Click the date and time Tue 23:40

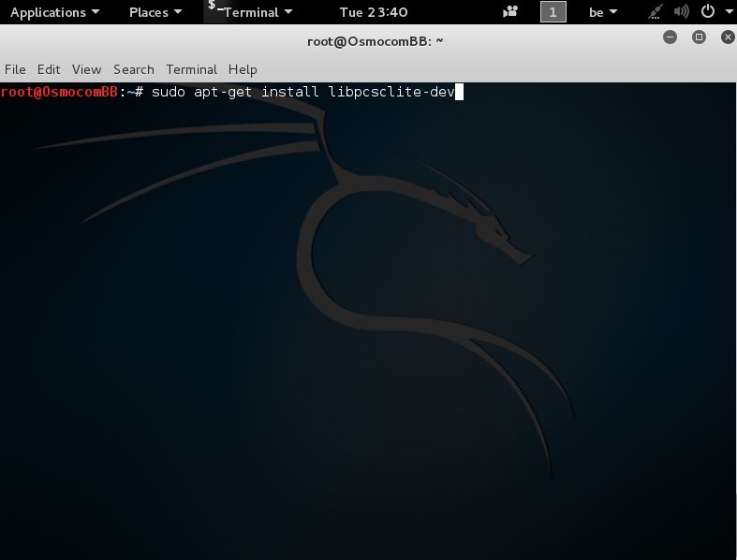374,12
